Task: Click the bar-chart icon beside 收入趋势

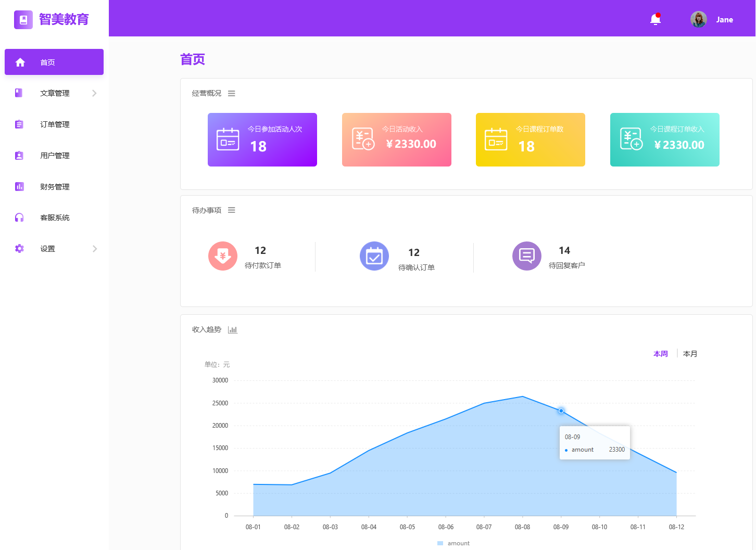Action: pos(233,329)
